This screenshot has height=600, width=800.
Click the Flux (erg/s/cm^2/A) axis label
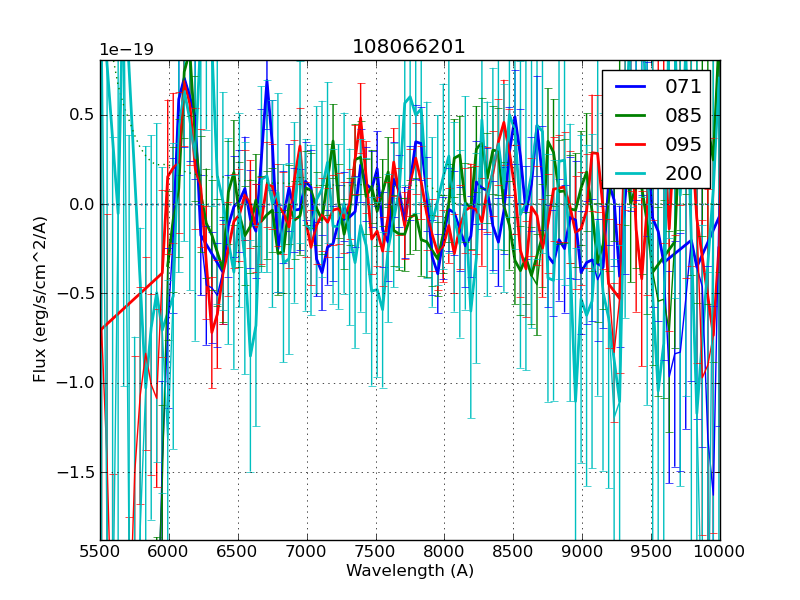coord(40,299)
